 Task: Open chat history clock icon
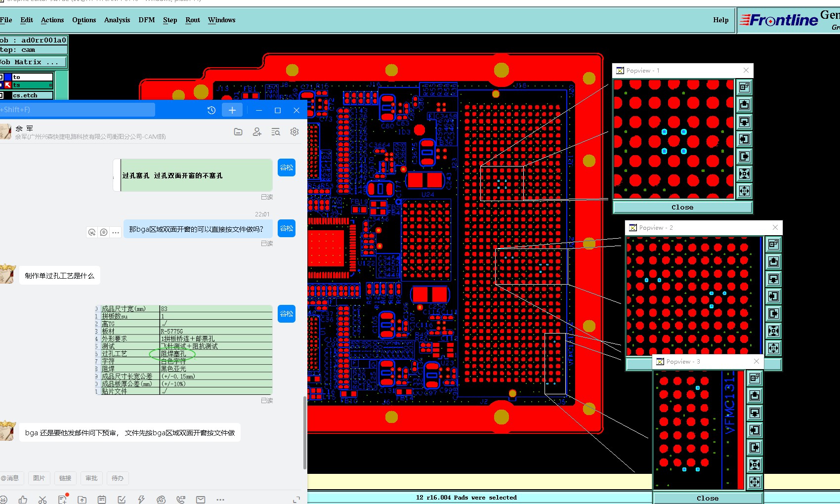click(211, 110)
